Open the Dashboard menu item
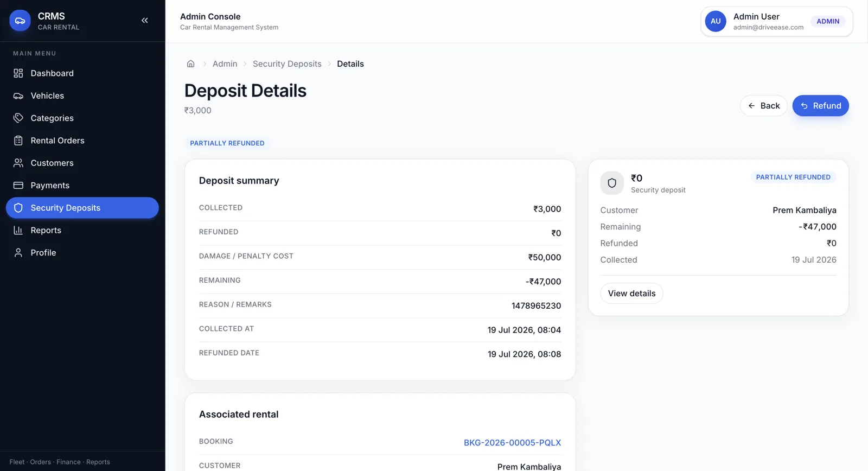 click(x=82, y=73)
